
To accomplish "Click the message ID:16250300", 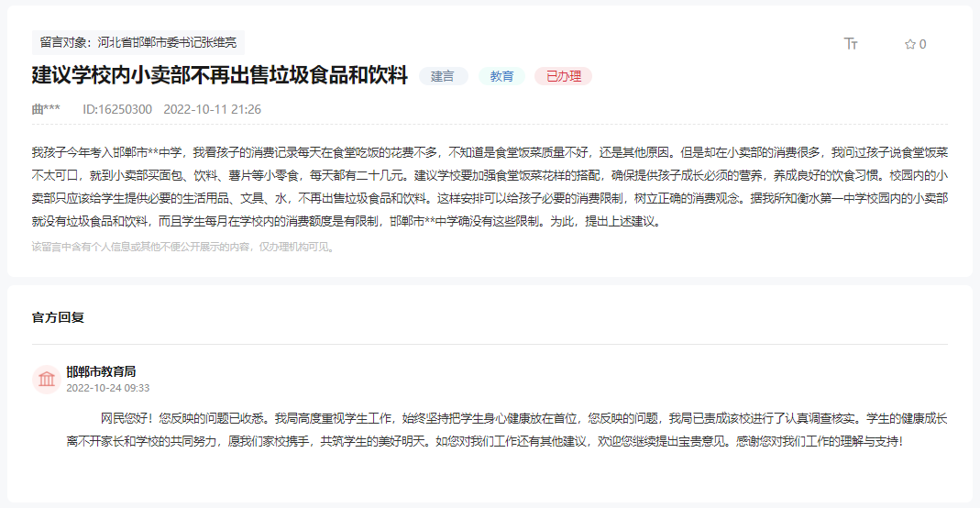I will tap(117, 109).
